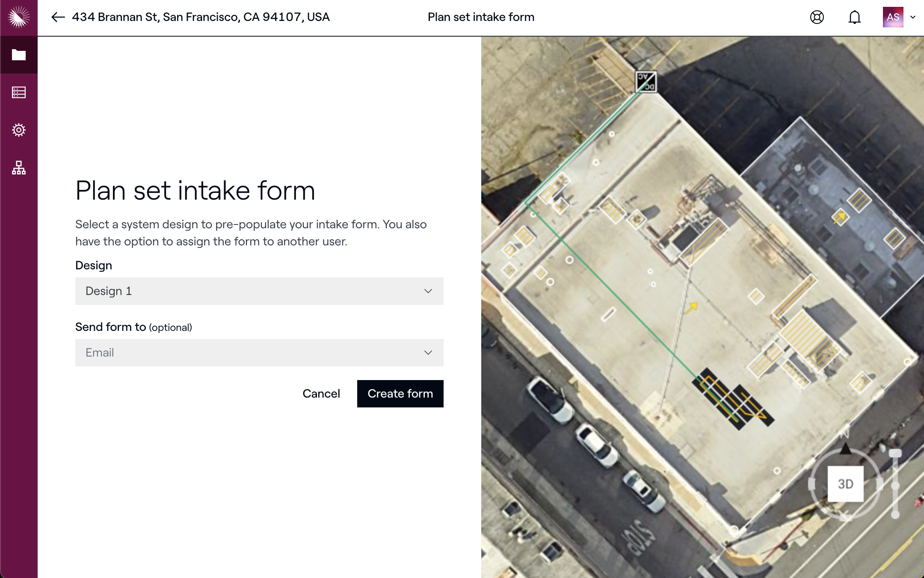The width and height of the screenshot is (924, 578).
Task: Click the Cancel button
Action: click(x=321, y=394)
